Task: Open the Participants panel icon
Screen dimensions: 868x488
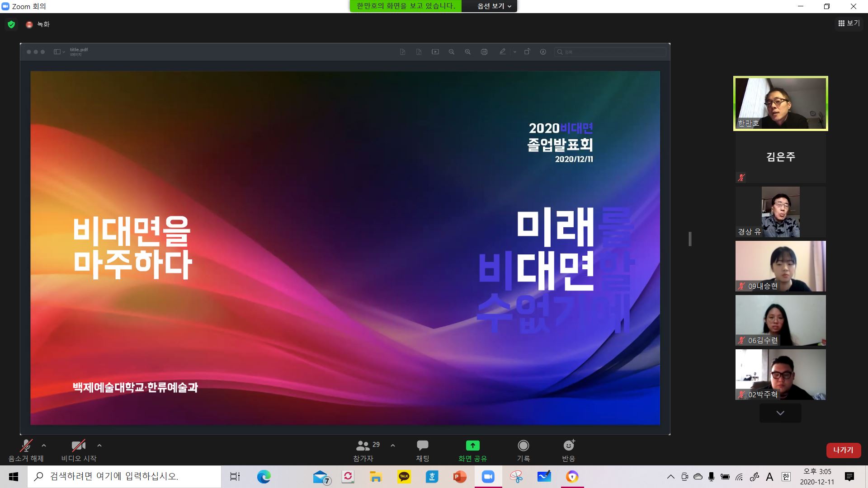Action: pos(363,446)
